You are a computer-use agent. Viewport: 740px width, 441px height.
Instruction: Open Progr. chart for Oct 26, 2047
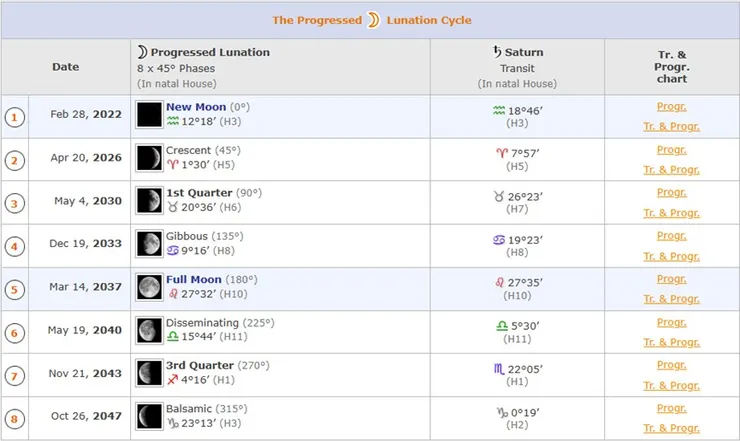[671, 408]
